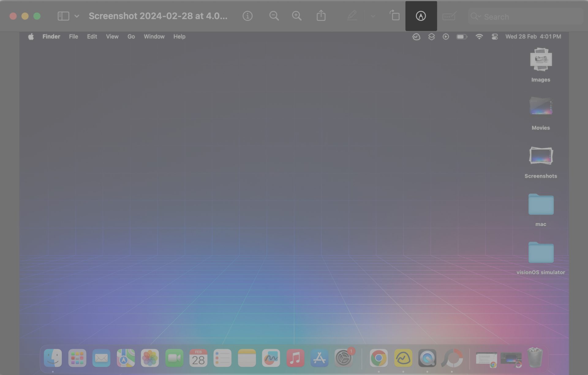Click the Wi-Fi status toggle
The width and height of the screenshot is (588, 375).
[479, 36]
